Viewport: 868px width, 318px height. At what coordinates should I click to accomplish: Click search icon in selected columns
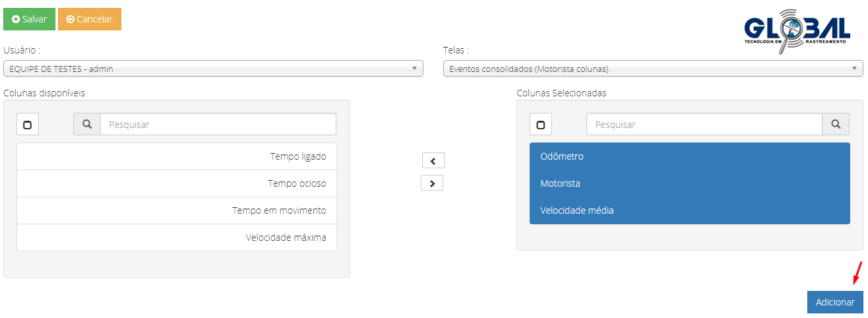836,124
